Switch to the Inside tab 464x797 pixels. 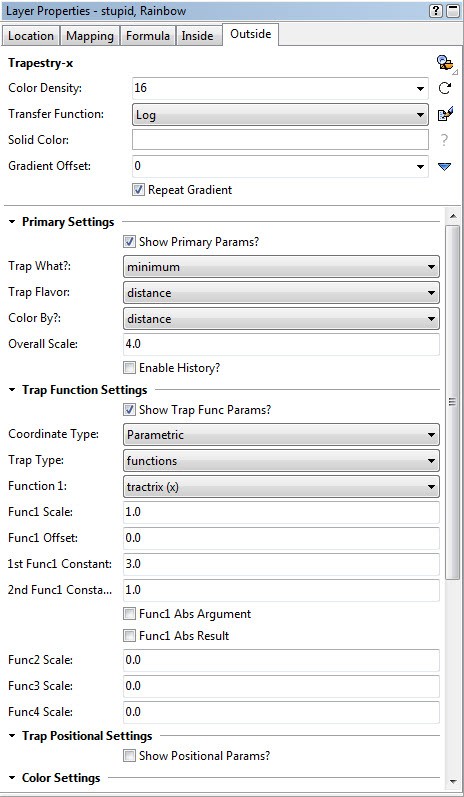[197, 36]
